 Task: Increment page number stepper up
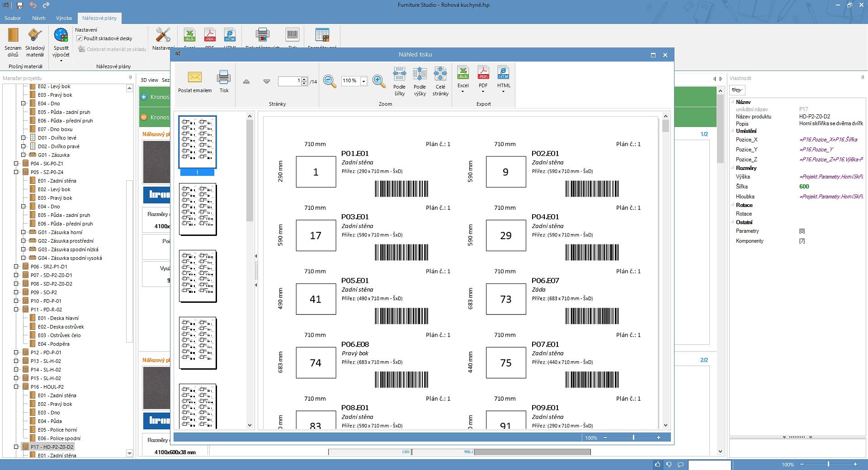[305, 79]
